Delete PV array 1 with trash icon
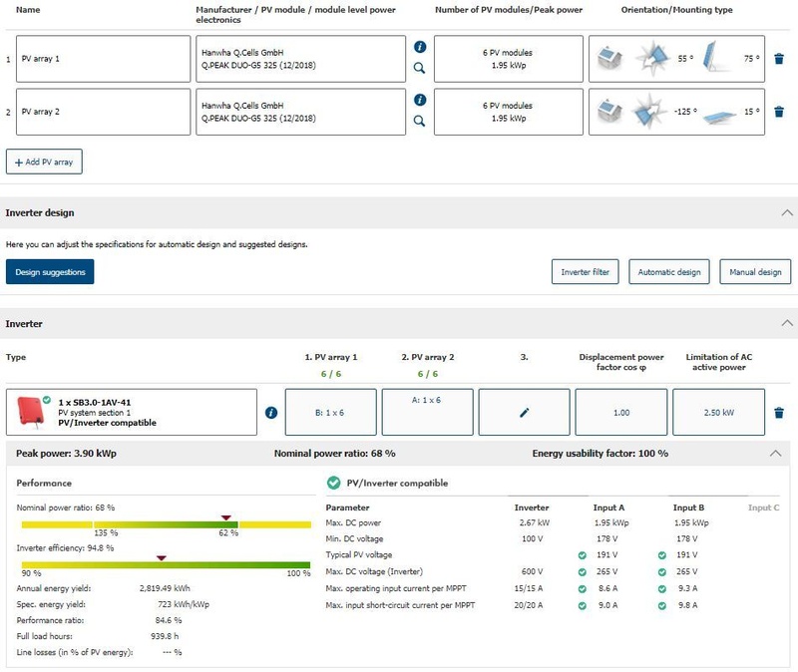This screenshot has width=798, height=672. click(x=779, y=59)
